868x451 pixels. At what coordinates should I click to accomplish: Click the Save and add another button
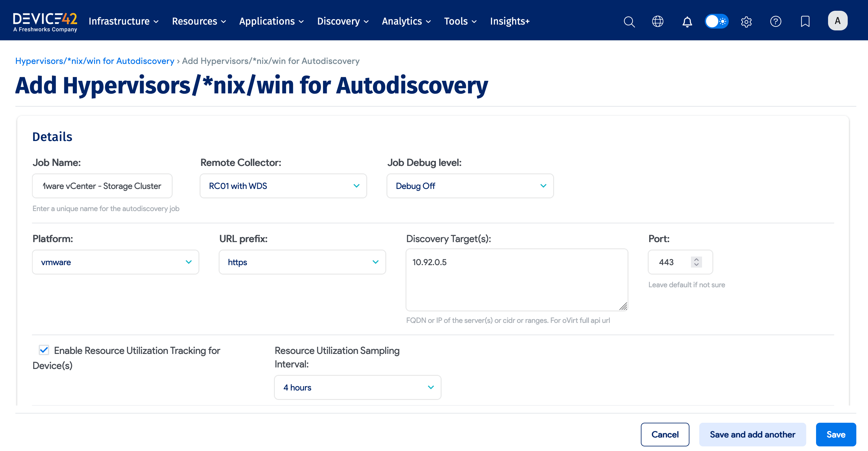[752, 434]
